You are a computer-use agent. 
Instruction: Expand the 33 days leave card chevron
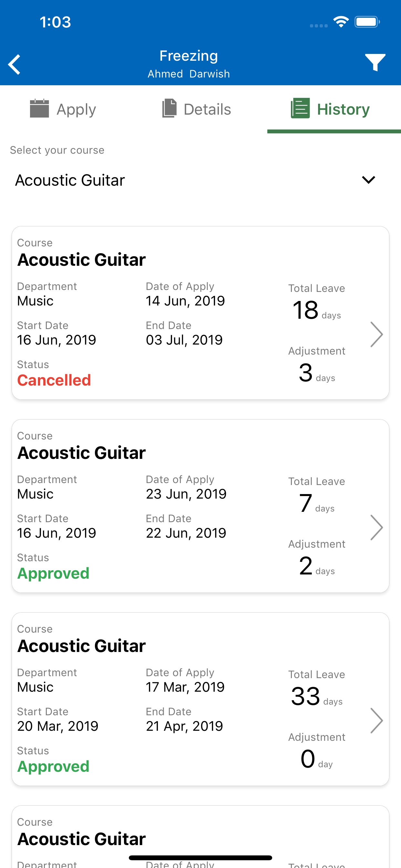pyautogui.click(x=376, y=720)
